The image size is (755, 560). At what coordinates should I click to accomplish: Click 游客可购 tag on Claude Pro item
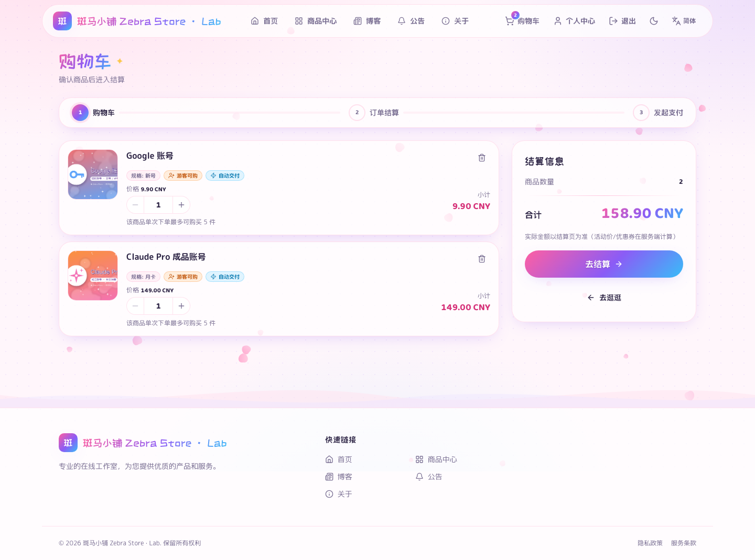click(183, 277)
